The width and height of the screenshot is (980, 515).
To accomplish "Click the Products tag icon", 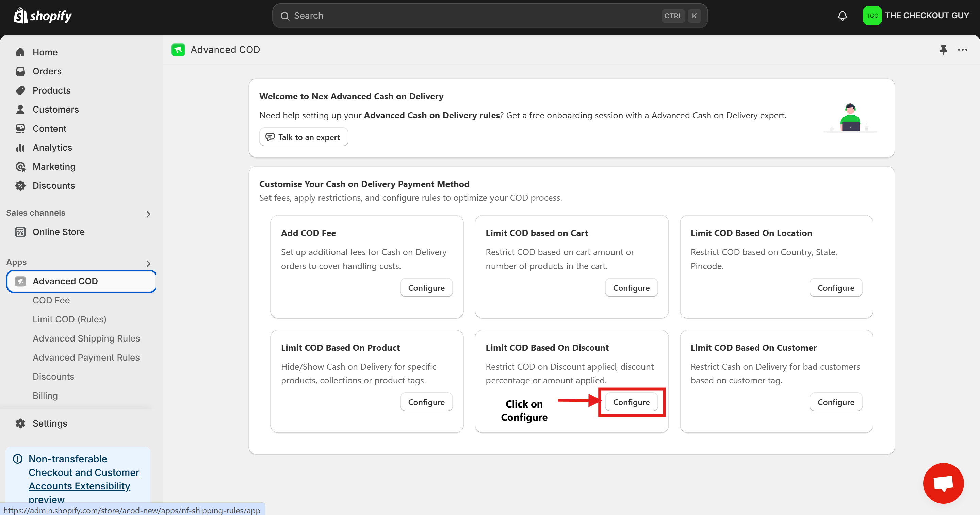I will (20, 90).
